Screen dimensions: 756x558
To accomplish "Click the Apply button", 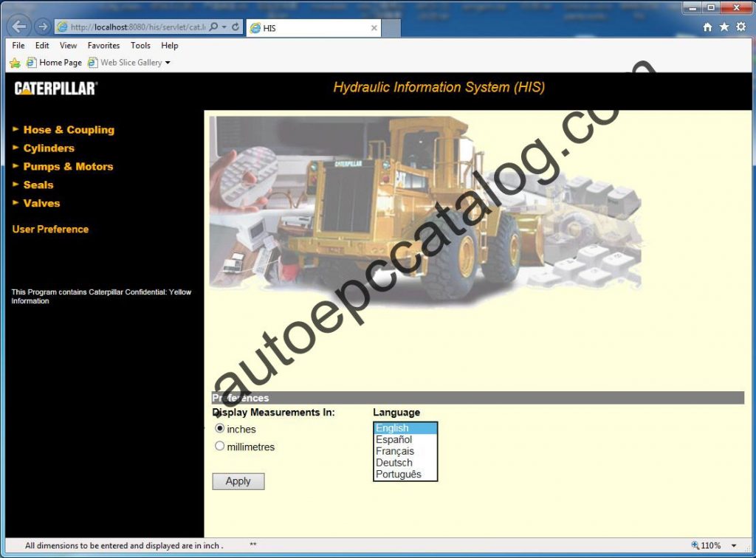I will point(238,481).
